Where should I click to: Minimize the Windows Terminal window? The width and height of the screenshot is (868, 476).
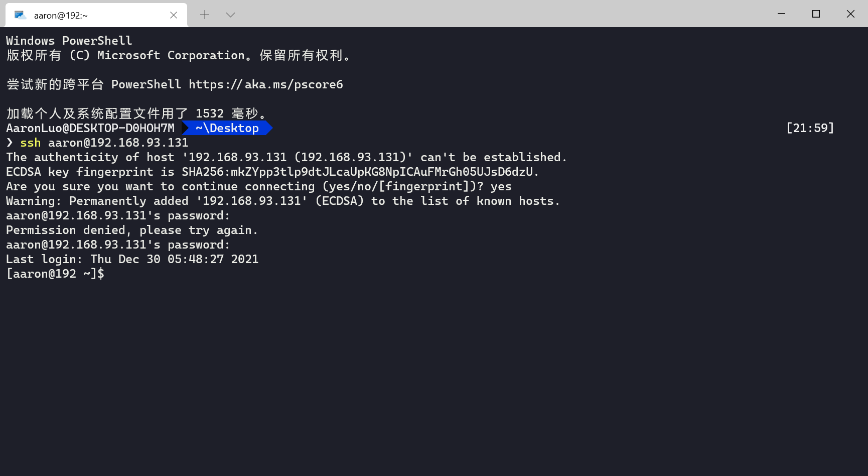point(781,14)
